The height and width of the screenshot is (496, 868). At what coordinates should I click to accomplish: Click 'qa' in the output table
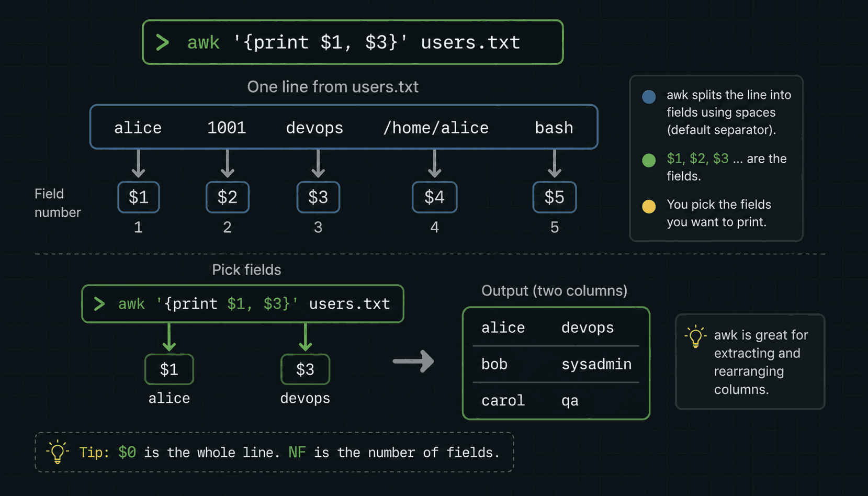pyautogui.click(x=570, y=402)
